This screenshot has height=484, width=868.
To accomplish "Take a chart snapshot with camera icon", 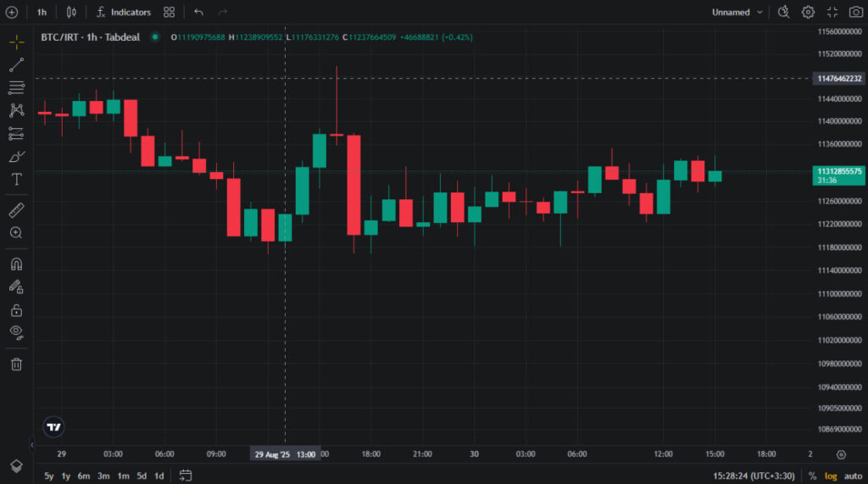I will coord(855,12).
